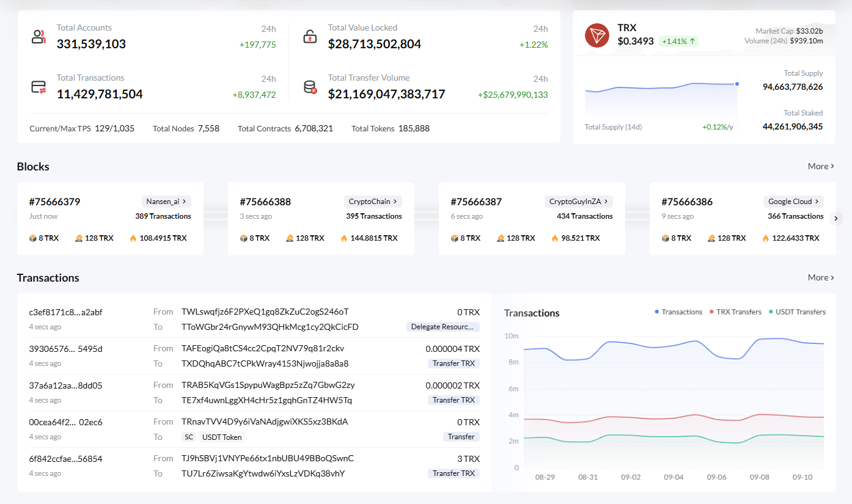Image resolution: width=852 pixels, height=504 pixels.
Task: Click the Delegate Resource tag
Action: pyautogui.click(x=443, y=326)
